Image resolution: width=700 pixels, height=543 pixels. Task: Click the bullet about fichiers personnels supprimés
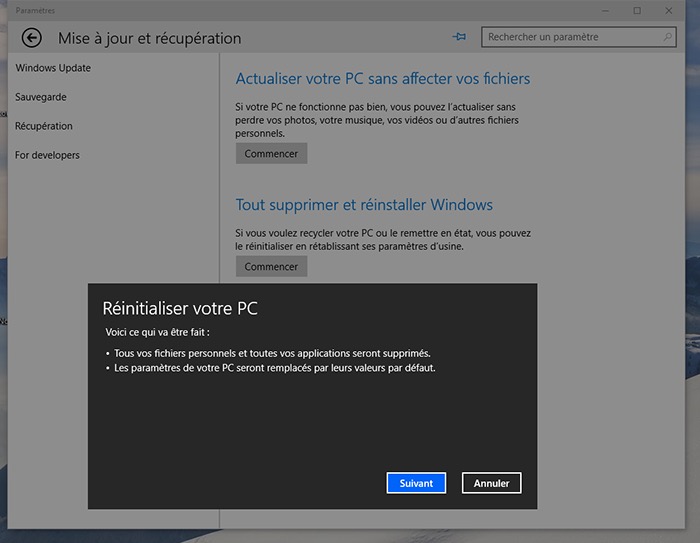[268, 353]
